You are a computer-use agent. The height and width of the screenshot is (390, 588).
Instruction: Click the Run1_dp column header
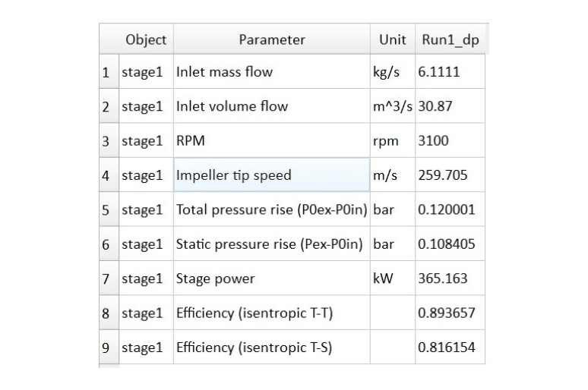click(450, 39)
